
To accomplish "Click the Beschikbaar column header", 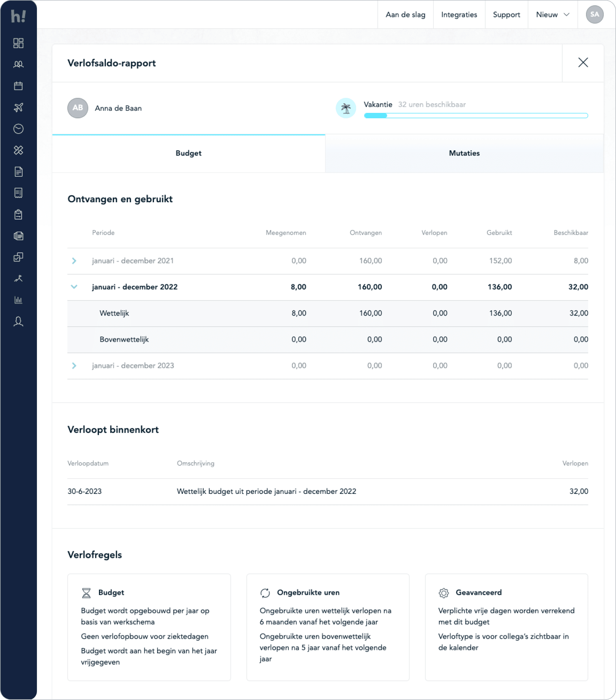I will click(x=571, y=233).
